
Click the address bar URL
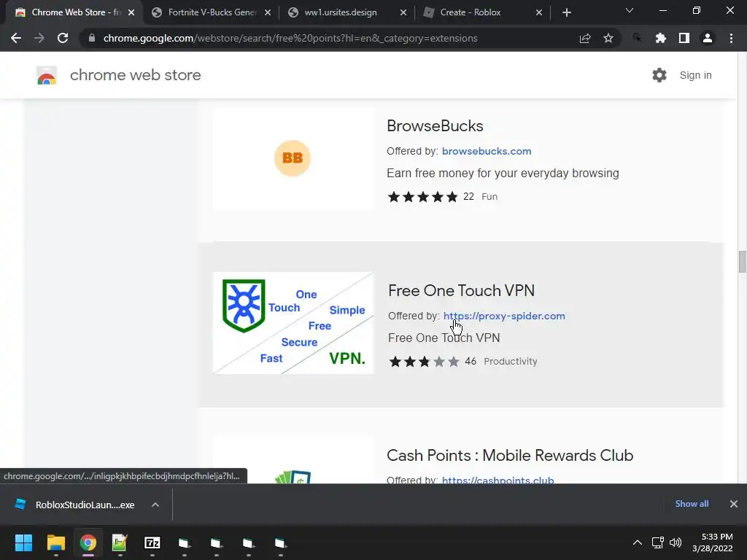pos(290,38)
